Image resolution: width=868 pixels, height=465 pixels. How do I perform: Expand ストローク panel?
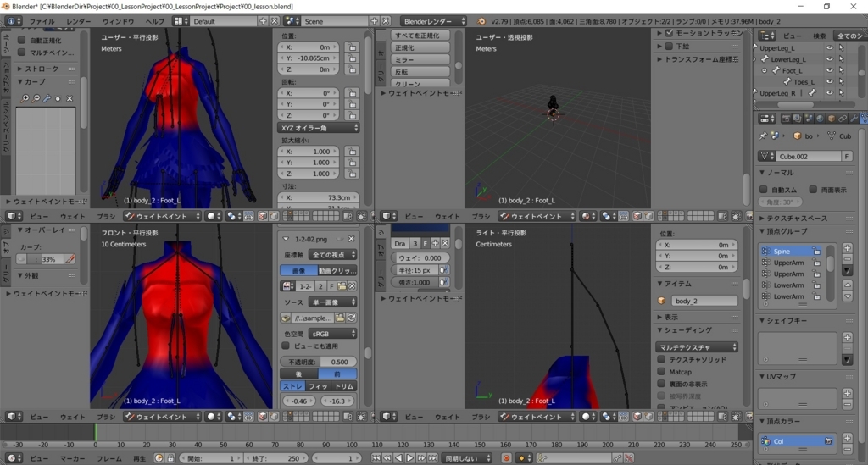coord(47,69)
